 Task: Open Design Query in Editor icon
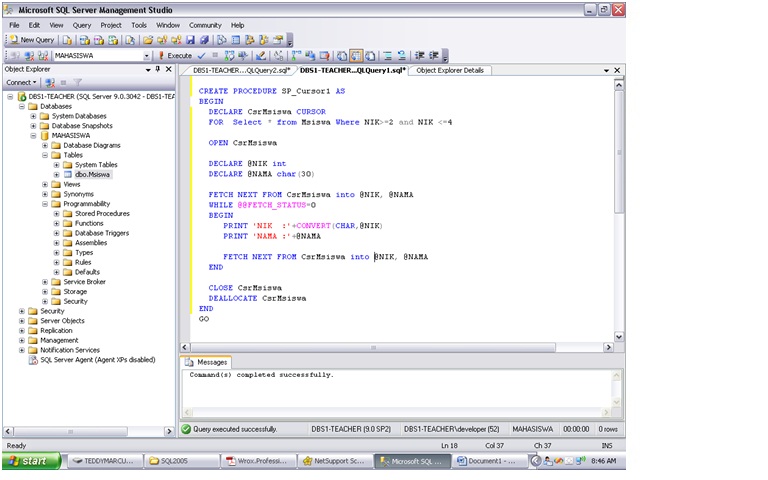pos(261,55)
